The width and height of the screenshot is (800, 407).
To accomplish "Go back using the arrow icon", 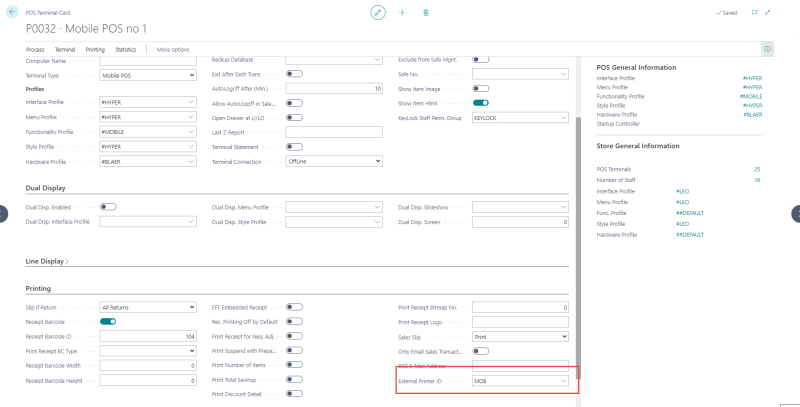I will tap(12, 12).
